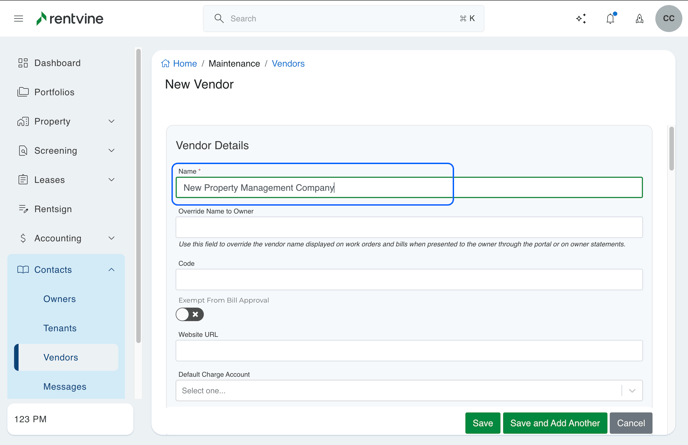Image resolution: width=688 pixels, height=445 pixels.
Task: Click the CC user avatar
Action: click(668, 18)
